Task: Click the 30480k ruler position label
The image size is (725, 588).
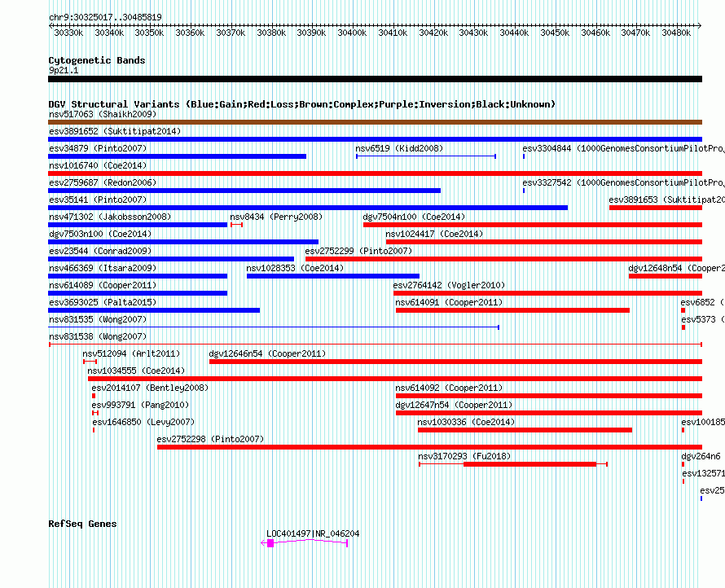Action: point(676,33)
